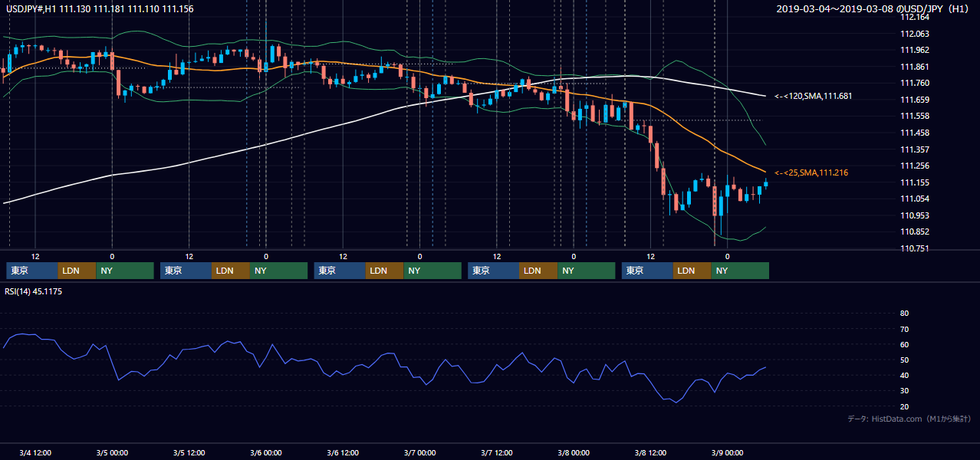Image resolution: width=980 pixels, height=460 pixels.
Task: Click the 110.852 price axis label
Action: tap(914, 232)
